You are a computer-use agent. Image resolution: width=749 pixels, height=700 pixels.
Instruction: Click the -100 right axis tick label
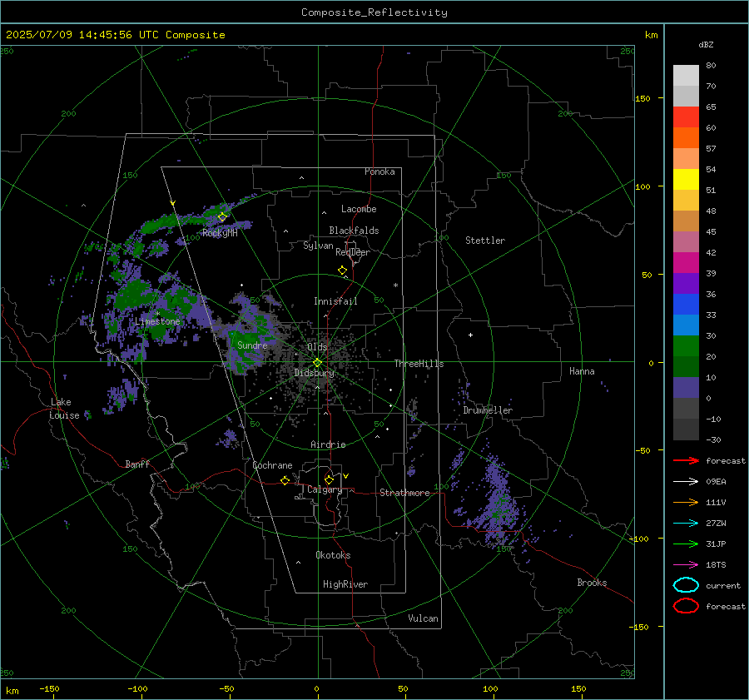640,539
